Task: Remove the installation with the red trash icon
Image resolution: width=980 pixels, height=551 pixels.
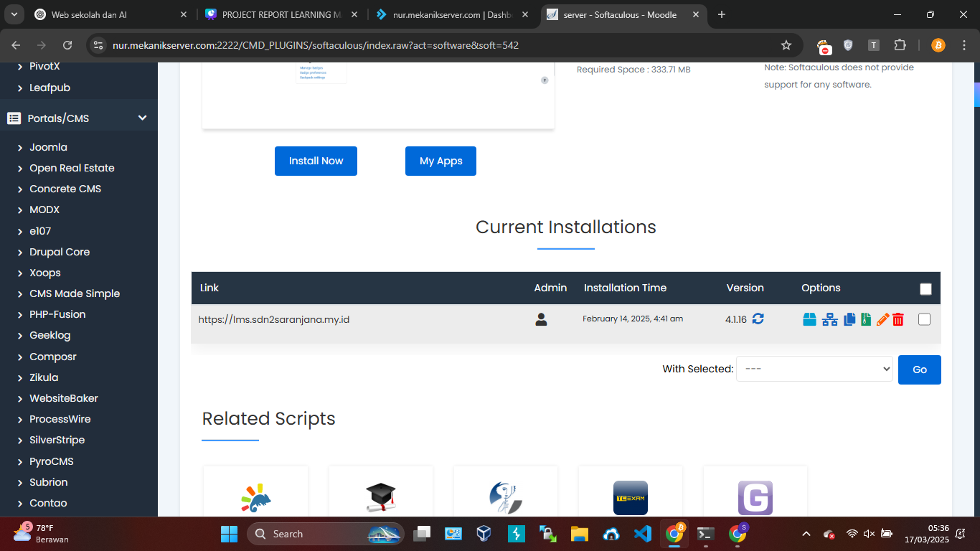Action: point(898,319)
